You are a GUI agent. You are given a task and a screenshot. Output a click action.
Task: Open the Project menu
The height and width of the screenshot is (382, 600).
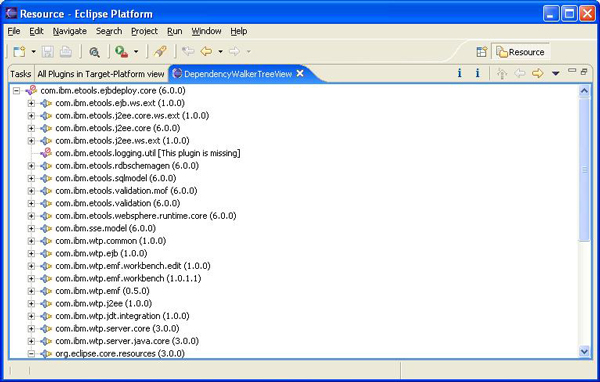coord(144,31)
